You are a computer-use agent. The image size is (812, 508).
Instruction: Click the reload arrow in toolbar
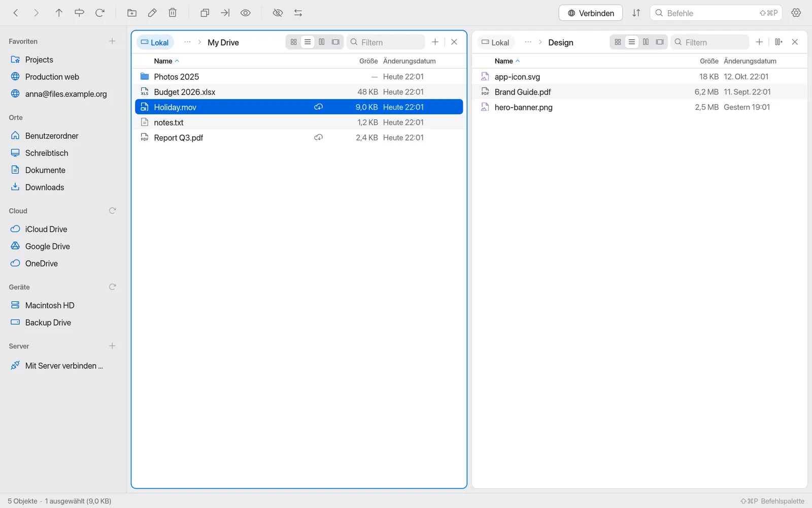[x=100, y=13]
